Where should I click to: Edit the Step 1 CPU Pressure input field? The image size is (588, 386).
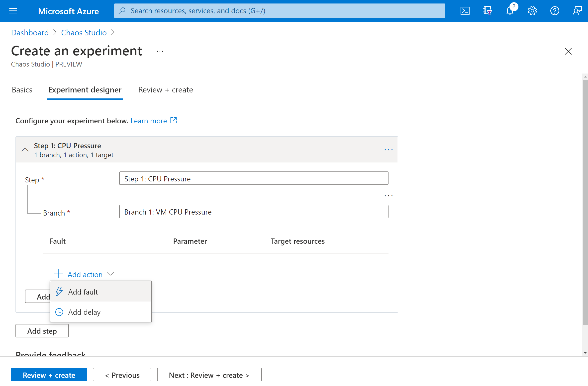253,178
